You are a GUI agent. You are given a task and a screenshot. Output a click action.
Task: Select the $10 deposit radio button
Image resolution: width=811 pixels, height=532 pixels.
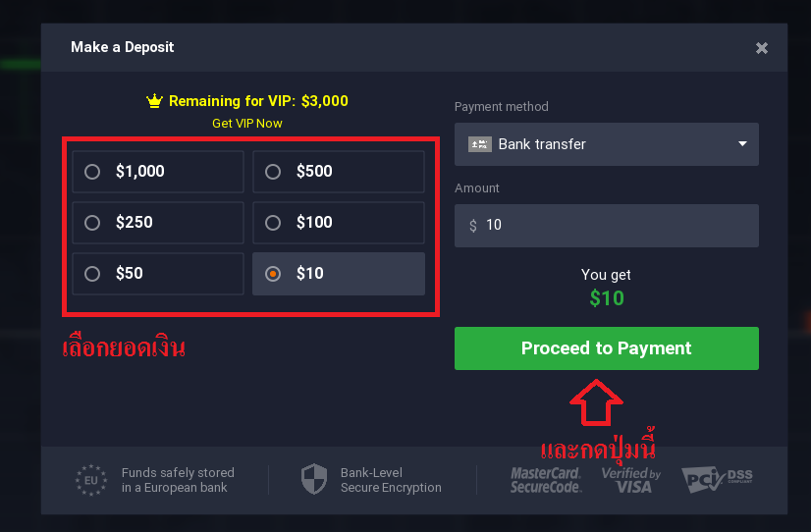click(339, 274)
